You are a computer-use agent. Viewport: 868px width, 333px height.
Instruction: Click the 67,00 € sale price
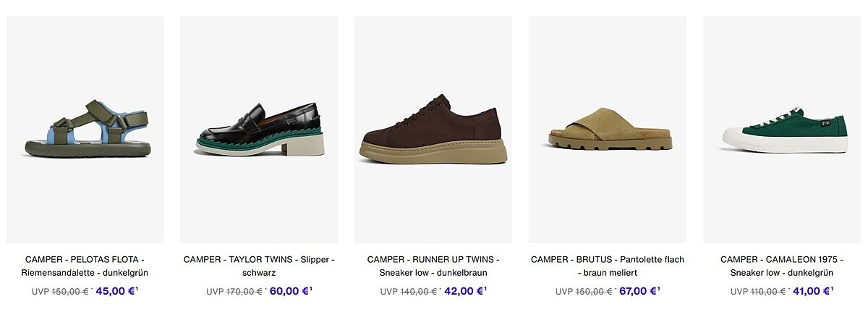click(x=639, y=291)
